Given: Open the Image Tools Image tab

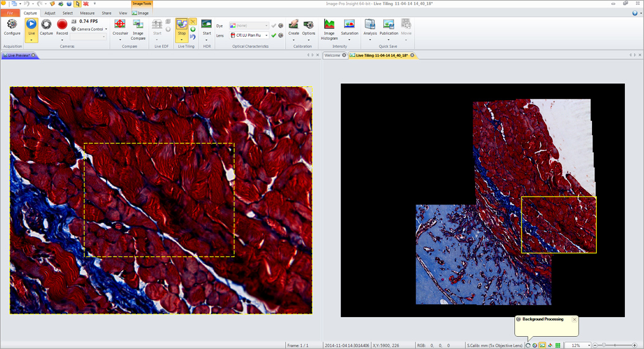Looking at the screenshot, I should point(140,13).
